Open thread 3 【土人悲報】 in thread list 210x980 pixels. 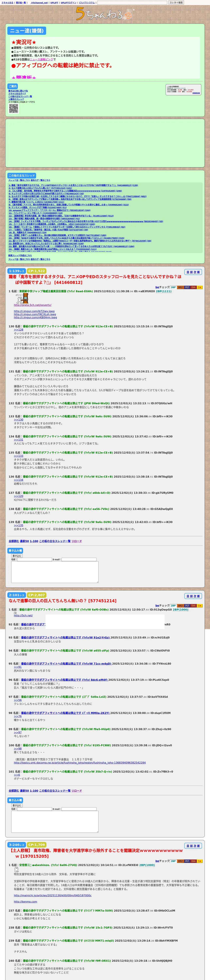[65, 191]
